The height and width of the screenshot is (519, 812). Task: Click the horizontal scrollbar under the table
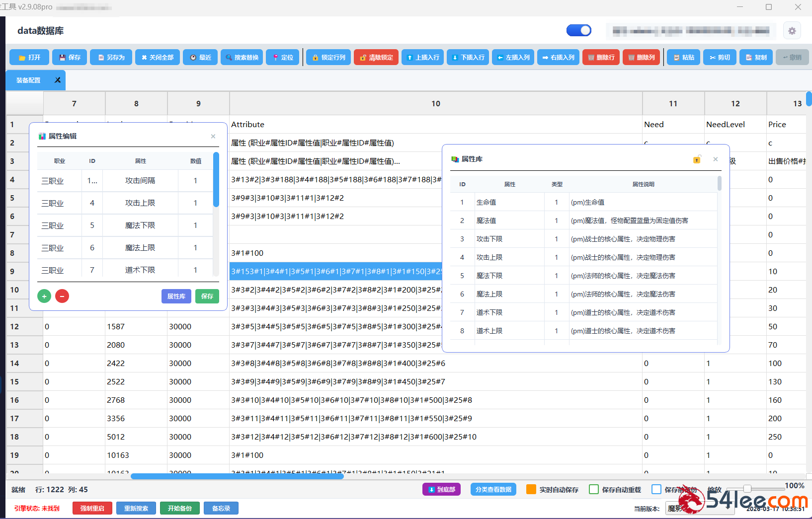point(237,476)
